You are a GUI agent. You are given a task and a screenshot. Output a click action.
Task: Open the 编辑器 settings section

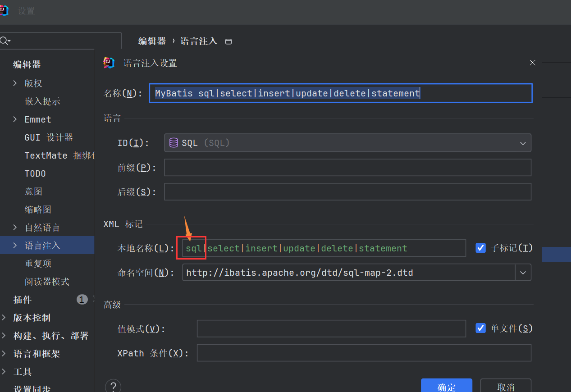(x=27, y=64)
